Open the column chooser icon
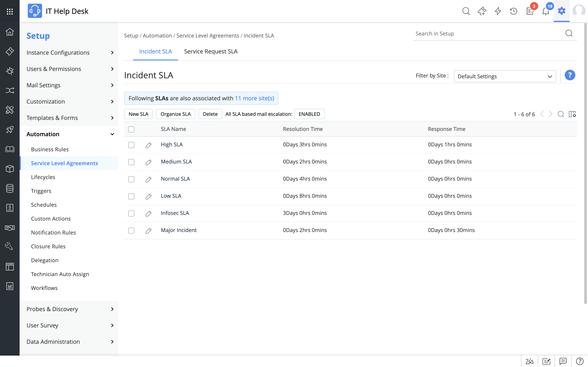This screenshot has height=367, width=588. point(572,114)
